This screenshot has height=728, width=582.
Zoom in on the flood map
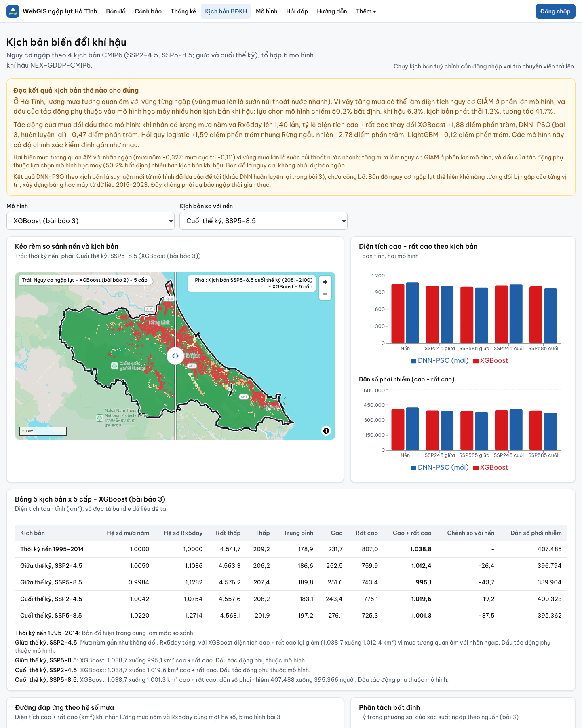pos(325,282)
